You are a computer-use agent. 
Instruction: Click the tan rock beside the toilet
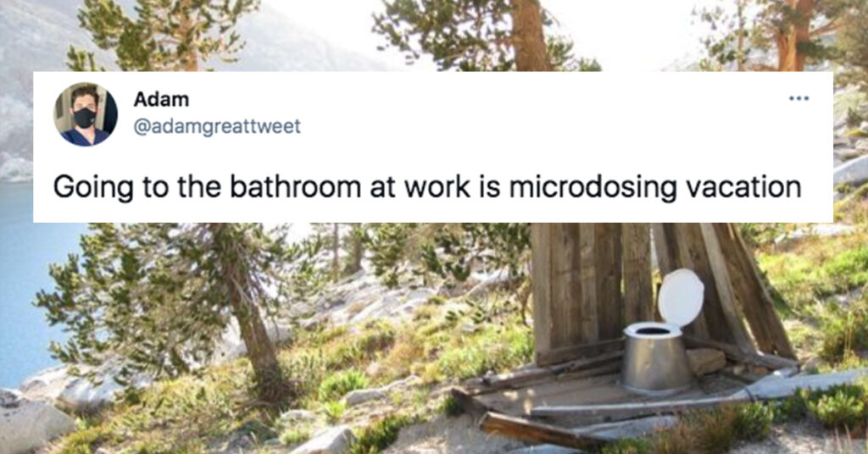(x=705, y=362)
